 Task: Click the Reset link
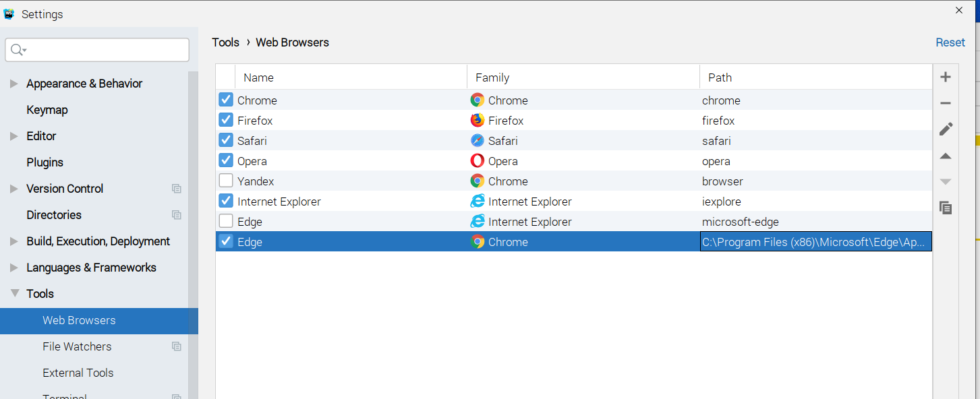pyautogui.click(x=950, y=42)
